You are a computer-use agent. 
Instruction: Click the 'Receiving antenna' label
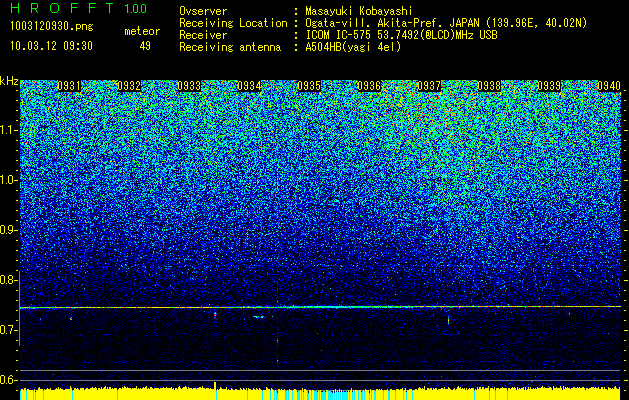230,47
